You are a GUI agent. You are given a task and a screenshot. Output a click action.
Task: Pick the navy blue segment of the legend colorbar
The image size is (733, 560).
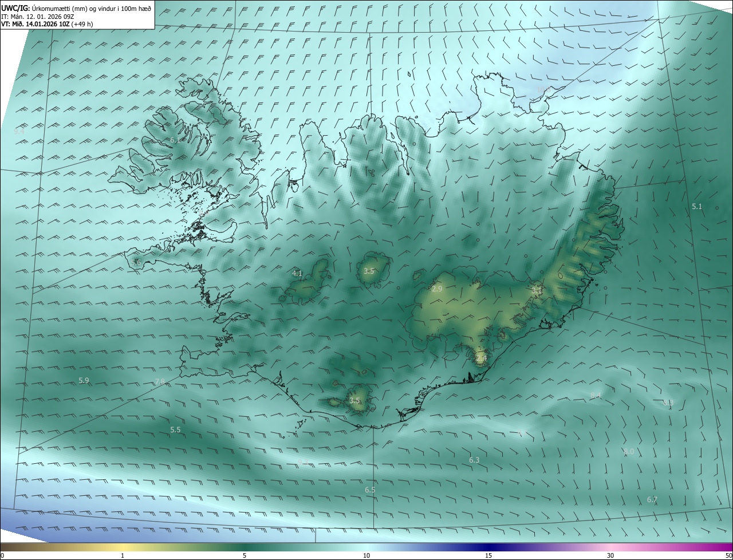coord(488,547)
